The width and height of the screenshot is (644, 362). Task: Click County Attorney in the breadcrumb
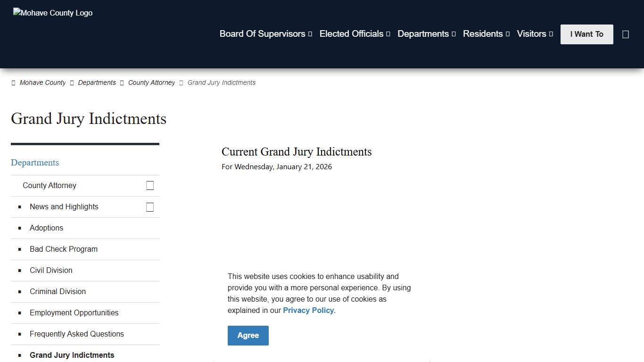click(151, 82)
